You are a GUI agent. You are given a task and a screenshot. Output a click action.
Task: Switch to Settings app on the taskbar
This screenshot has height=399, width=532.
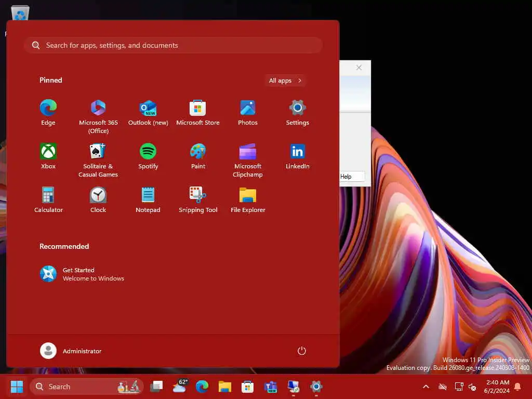[x=316, y=387]
